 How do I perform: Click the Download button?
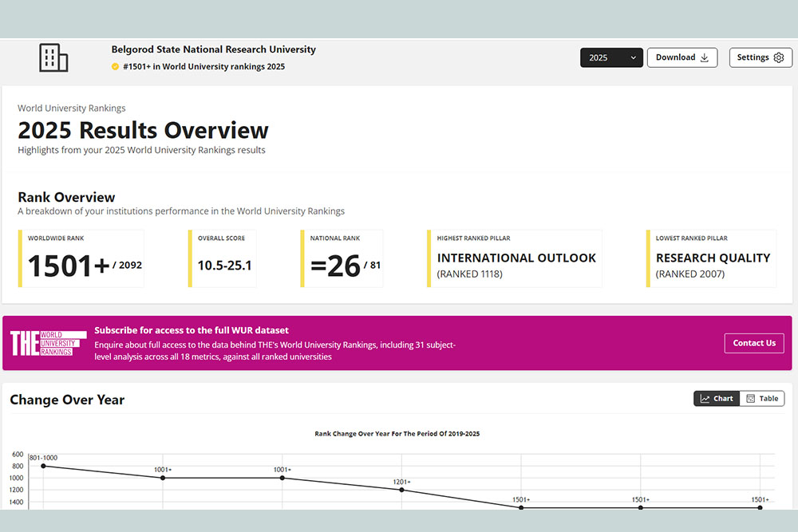pos(682,57)
